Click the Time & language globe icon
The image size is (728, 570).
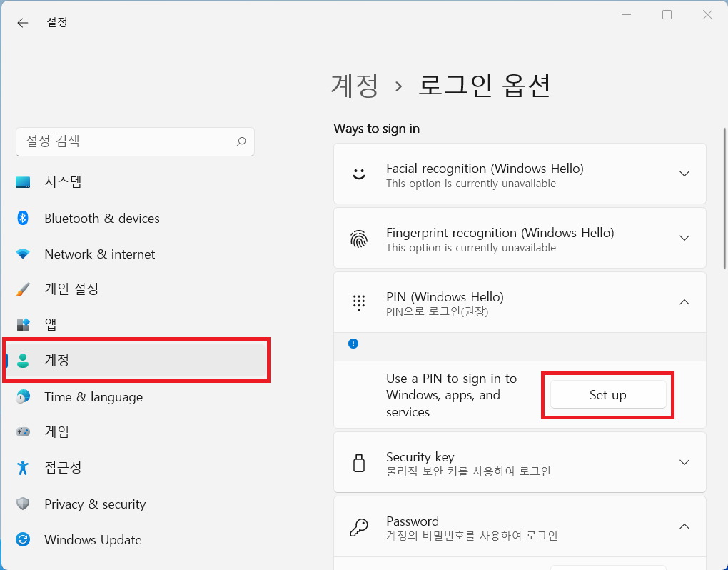(x=23, y=396)
